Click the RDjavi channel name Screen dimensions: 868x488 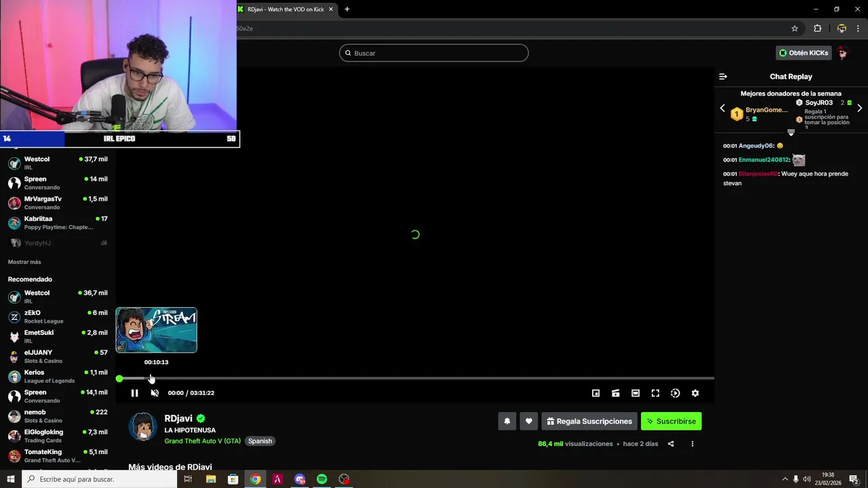[178, 418]
